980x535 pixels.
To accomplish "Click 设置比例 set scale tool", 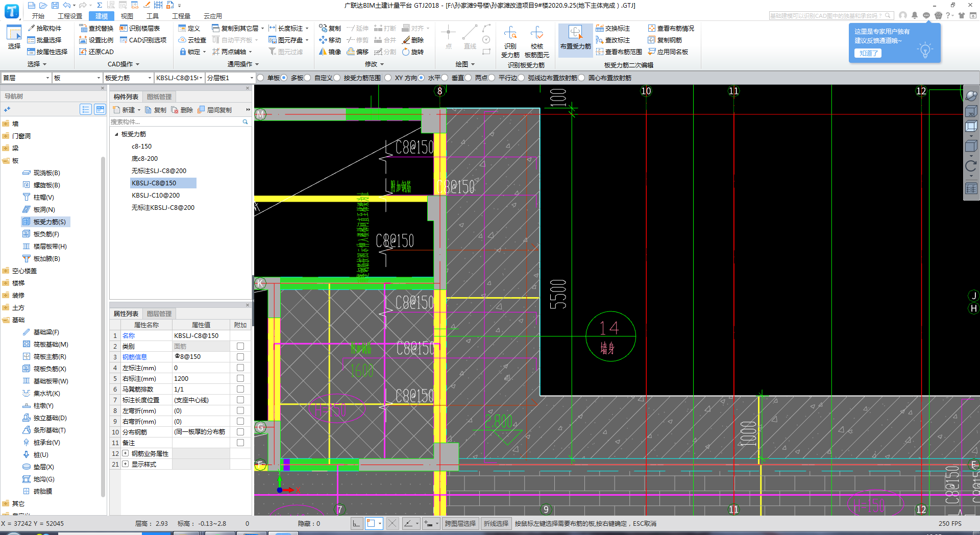I will click(x=96, y=40).
